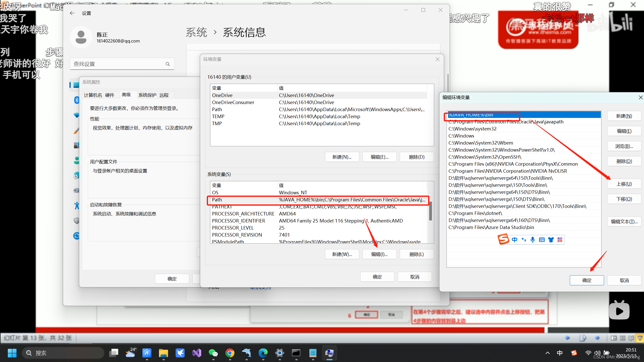Open Google Chrome from the taskbar
The image size is (644, 362).
pyautogui.click(x=230, y=353)
